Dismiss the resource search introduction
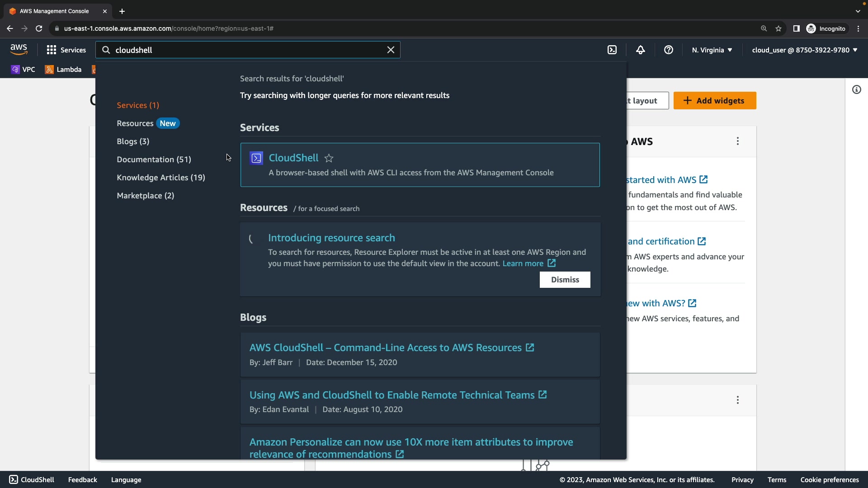 tap(565, 280)
